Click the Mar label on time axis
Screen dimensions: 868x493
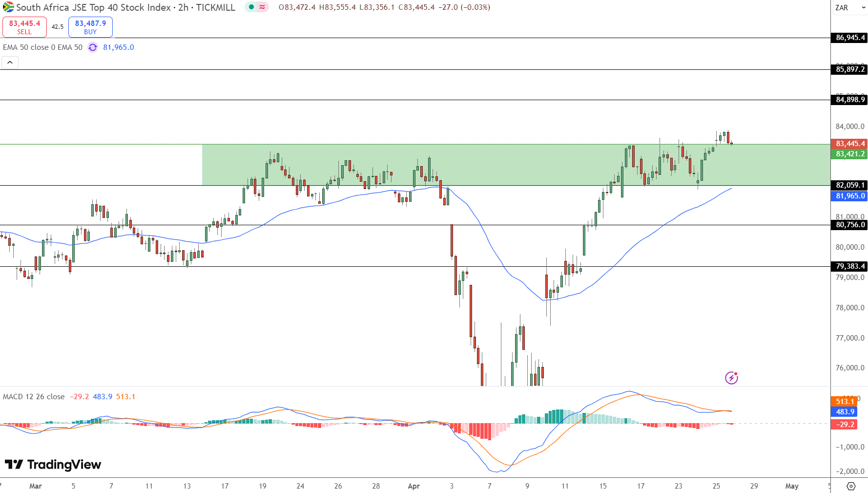[36, 486]
